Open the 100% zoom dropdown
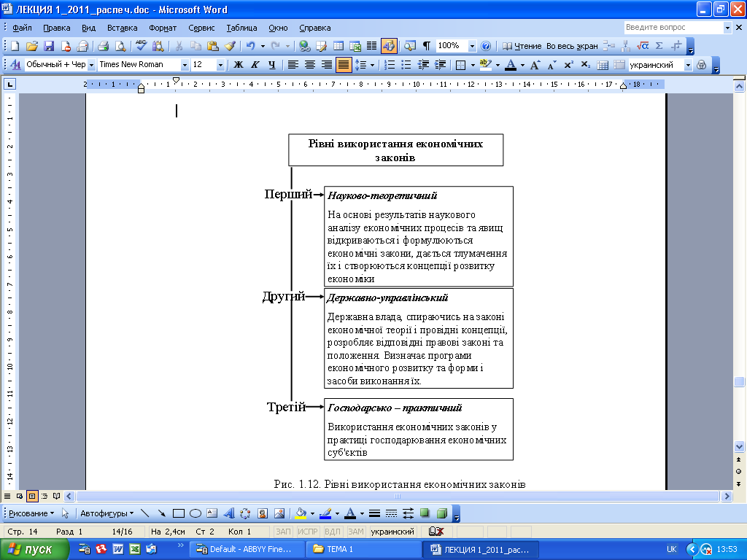This screenshot has width=747, height=560. pyautogui.click(x=472, y=46)
